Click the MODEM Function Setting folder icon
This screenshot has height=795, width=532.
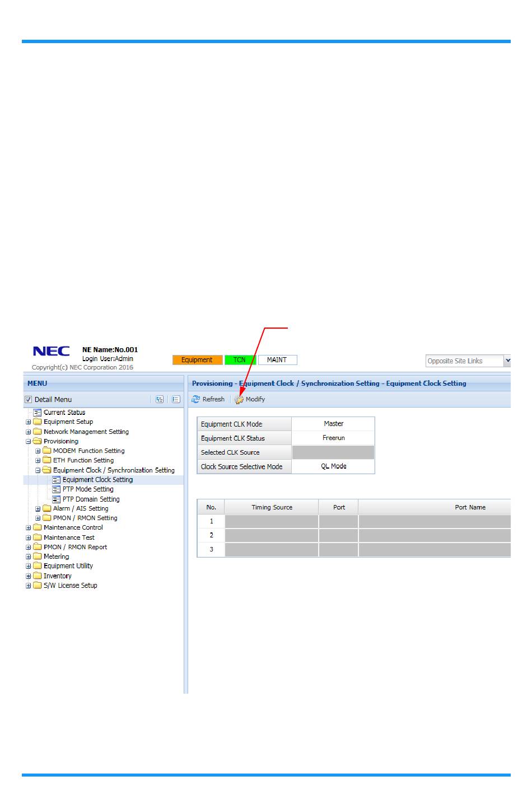(x=47, y=451)
